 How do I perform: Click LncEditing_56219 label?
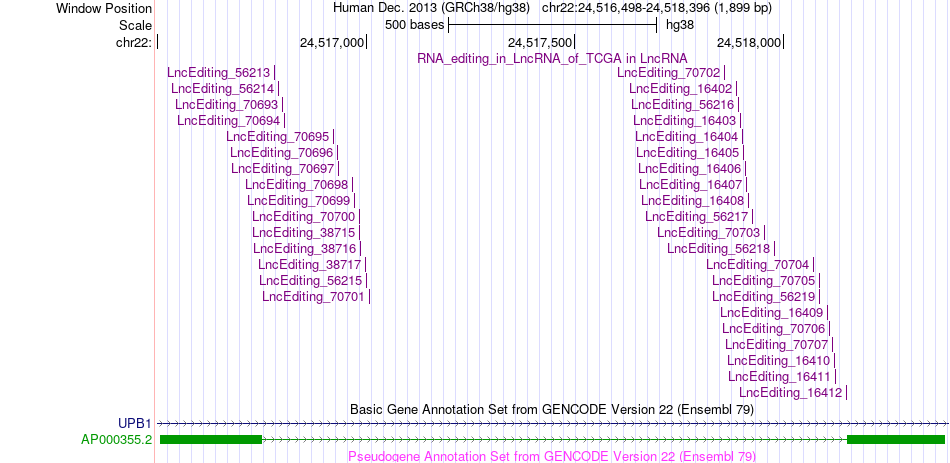(763, 296)
